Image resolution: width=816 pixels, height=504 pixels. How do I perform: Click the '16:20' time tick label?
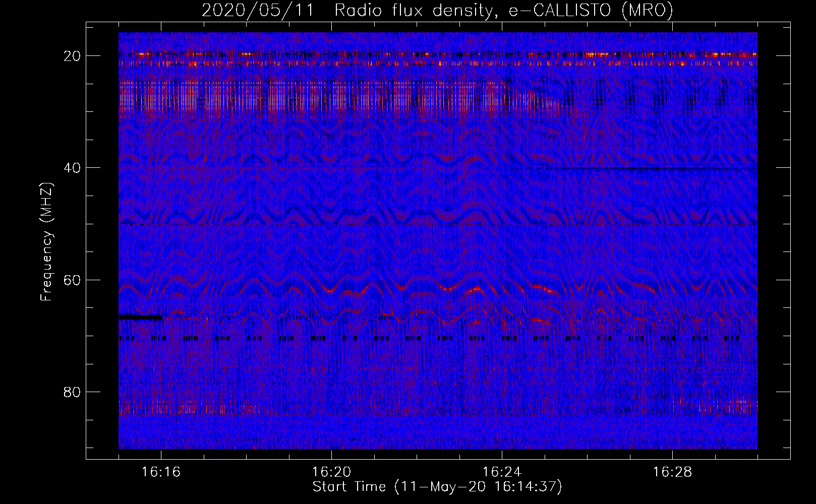tap(331, 472)
